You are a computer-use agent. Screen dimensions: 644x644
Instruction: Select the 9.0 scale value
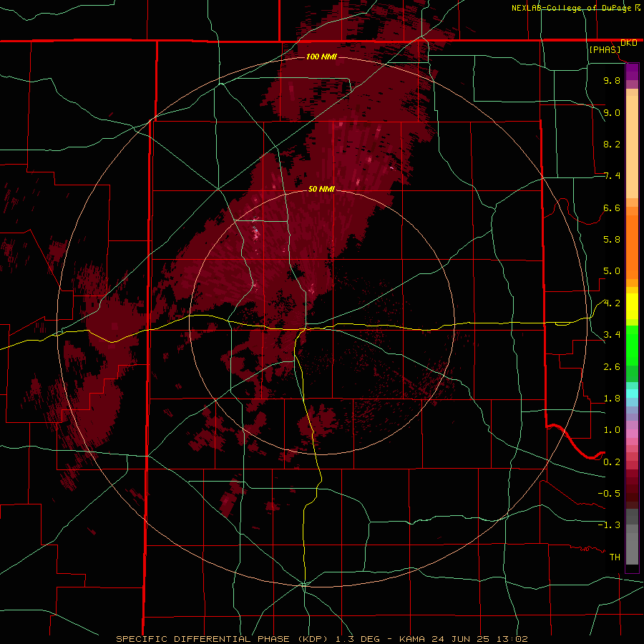tap(612, 112)
